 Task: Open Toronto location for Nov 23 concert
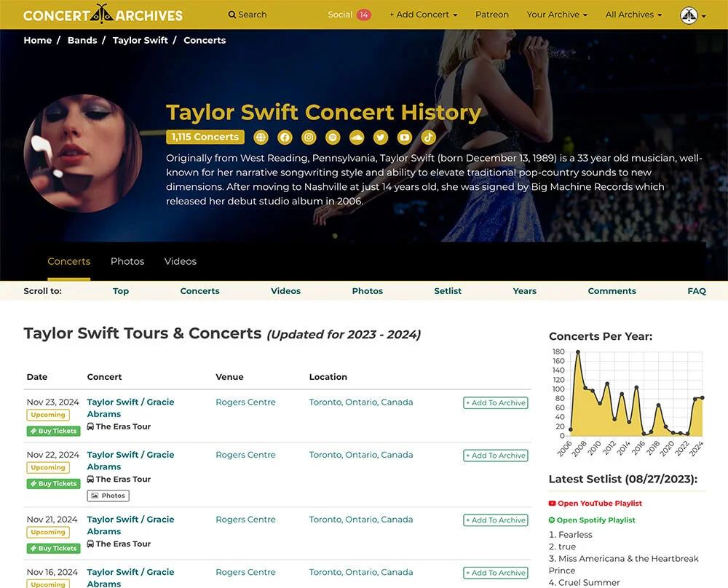pyautogui.click(x=361, y=402)
